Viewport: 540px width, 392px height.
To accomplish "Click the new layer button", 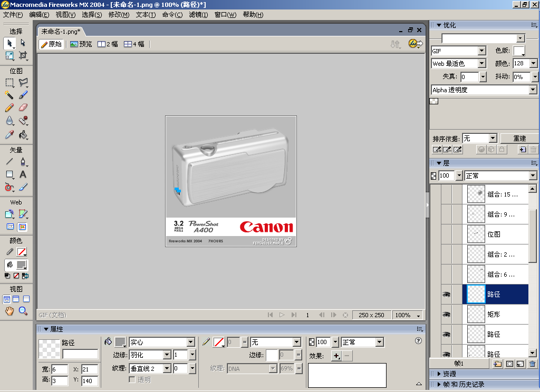I will [497, 364].
